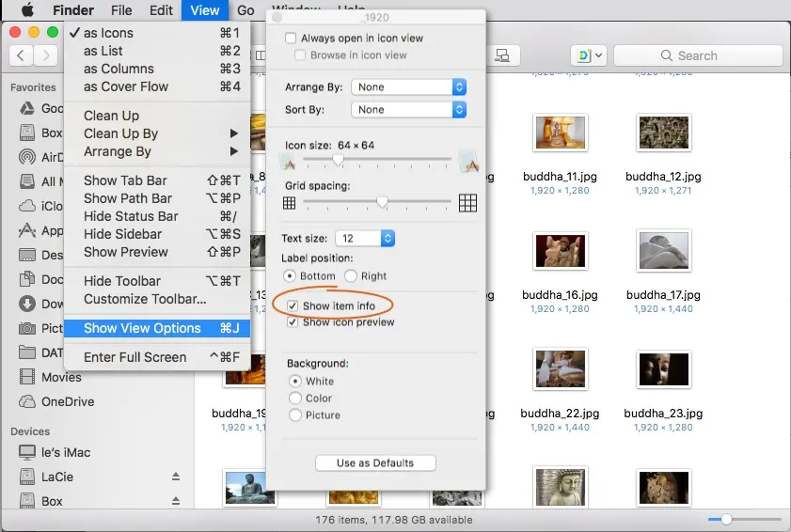Choose the Picture background option
The height and width of the screenshot is (532, 791).
click(x=295, y=415)
